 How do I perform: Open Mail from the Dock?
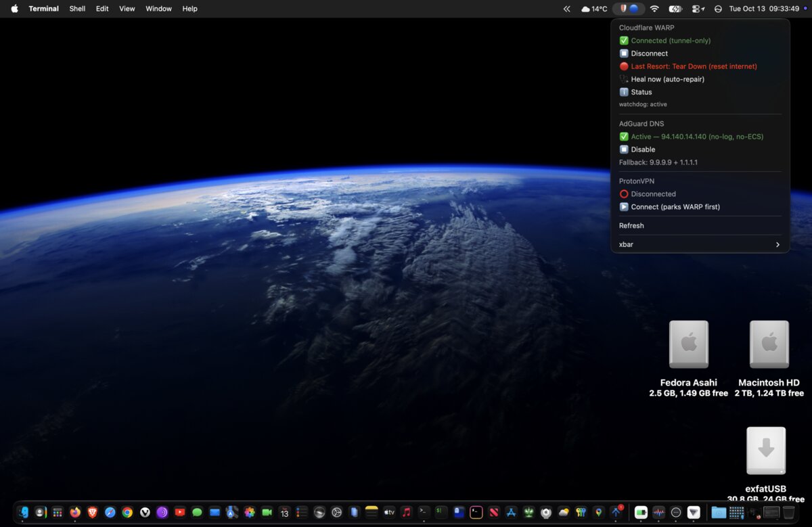[215, 512]
